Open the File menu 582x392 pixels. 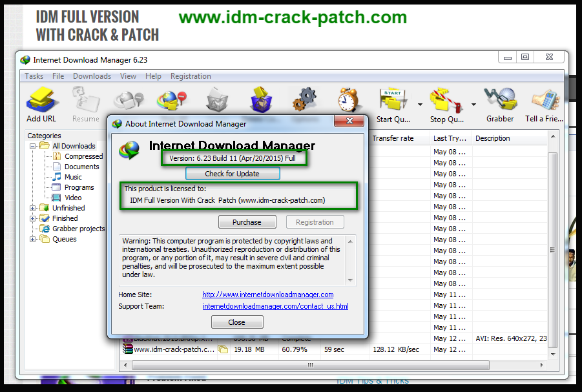point(58,76)
